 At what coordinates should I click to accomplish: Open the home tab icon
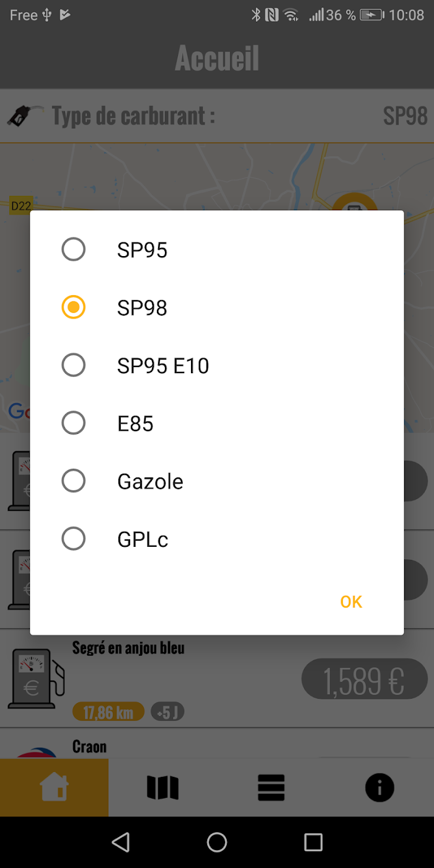[x=54, y=787]
